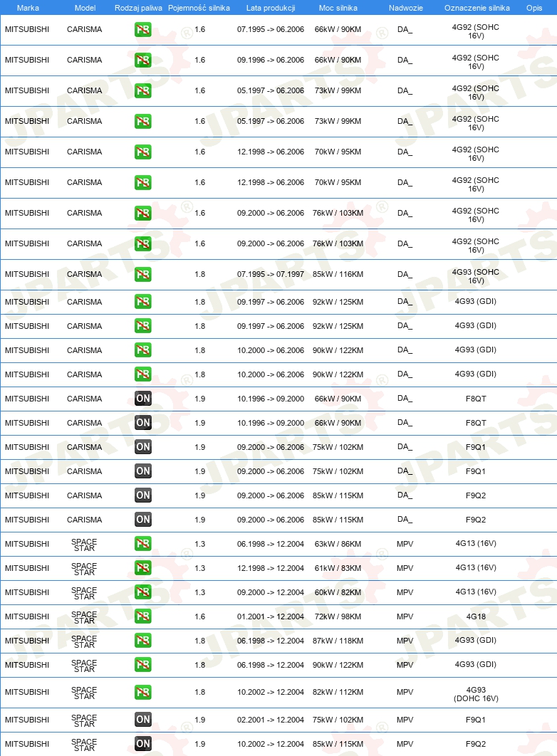Select the date range 07.1995 -> 07.1997
Viewport: 557px width, 756px height.
pos(271,274)
